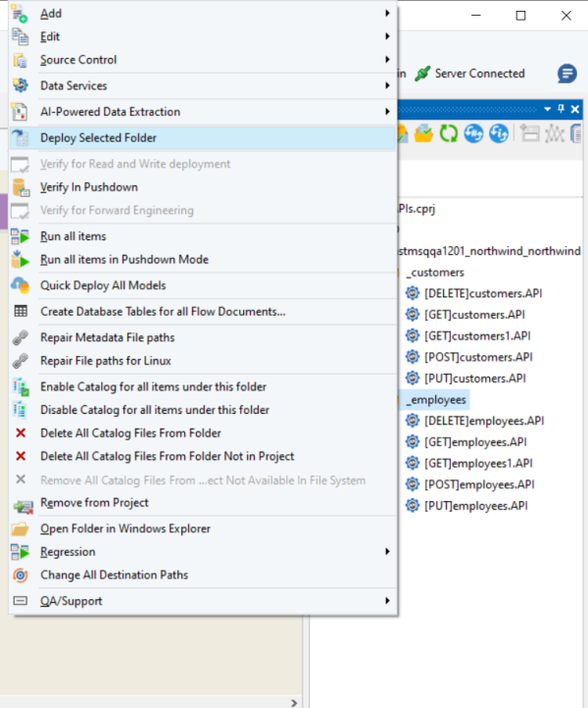Pin the project panel with pushpin icon

[561, 109]
